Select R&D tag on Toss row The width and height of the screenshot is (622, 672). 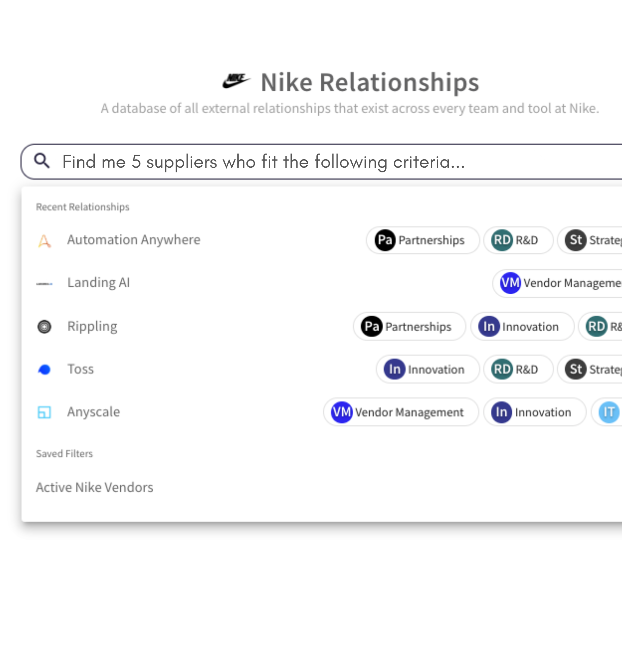pos(518,369)
